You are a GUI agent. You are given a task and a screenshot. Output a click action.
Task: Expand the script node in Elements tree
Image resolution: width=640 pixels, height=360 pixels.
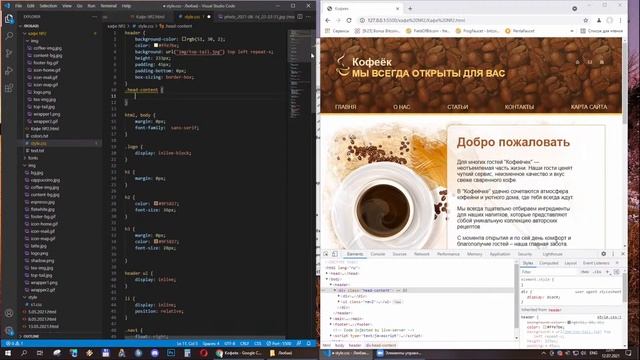tap(331, 336)
